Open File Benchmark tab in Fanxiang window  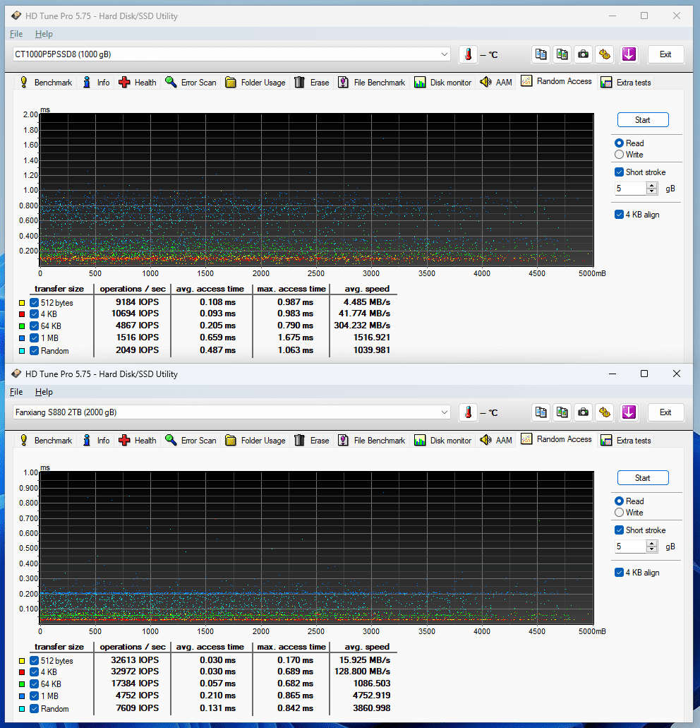[372, 441]
